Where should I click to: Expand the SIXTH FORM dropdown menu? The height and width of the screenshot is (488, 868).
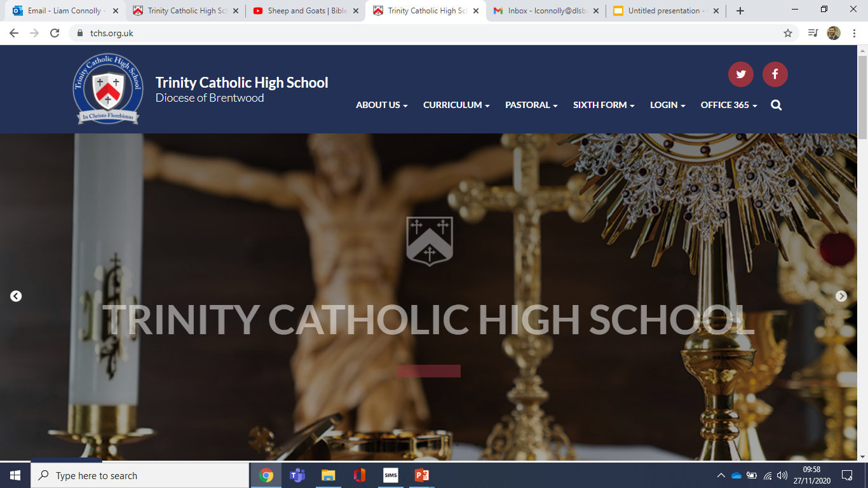click(604, 105)
